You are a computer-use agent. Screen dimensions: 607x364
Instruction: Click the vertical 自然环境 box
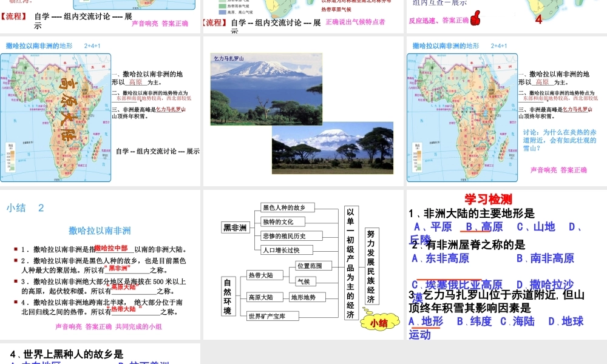pos(228,297)
